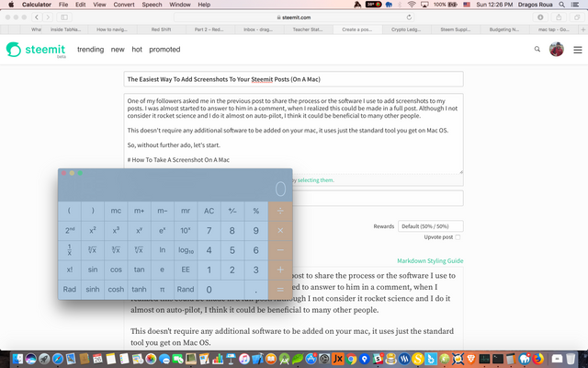The image size is (588, 368).
Task: Click the π button in Calculator
Action: [162, 289]
